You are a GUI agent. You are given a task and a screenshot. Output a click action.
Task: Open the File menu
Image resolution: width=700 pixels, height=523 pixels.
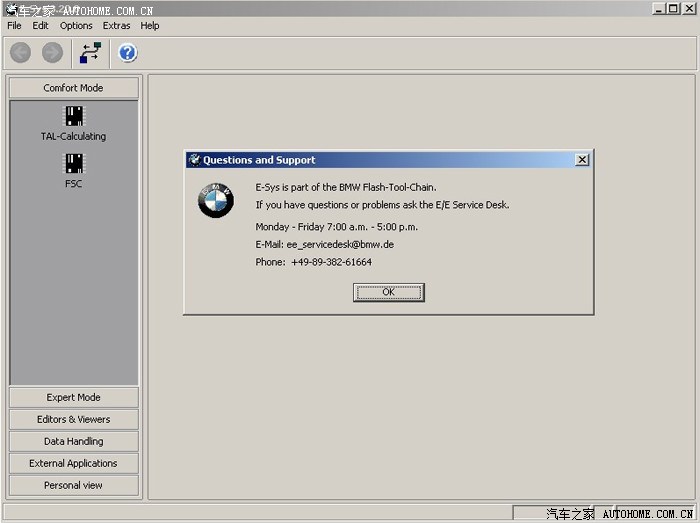[x=14, y=26]
